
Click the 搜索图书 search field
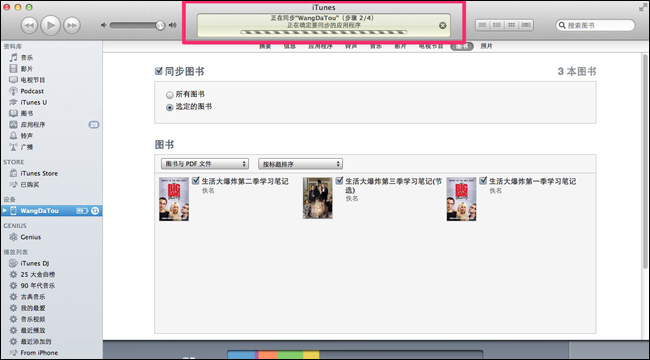pyautogui.click(x=595, y=25)
